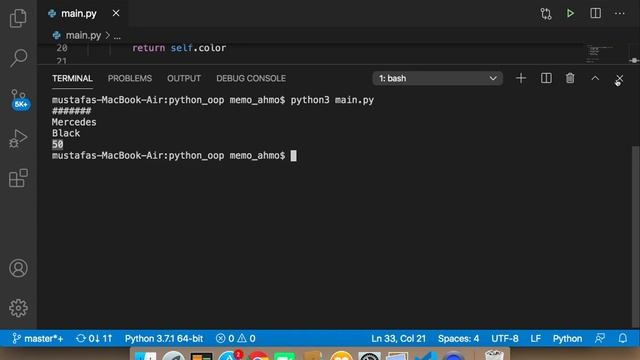Viewport: 640px width, 360px height.
Task: Split the editor to the right
Action: (596, 13)
